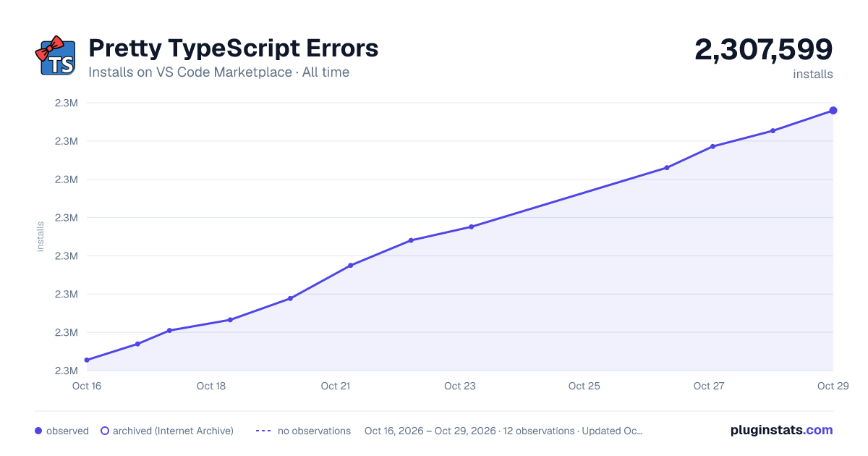
Task: Click the hollow circle "archived" legend marker
Action: click(x=104, y=431)
